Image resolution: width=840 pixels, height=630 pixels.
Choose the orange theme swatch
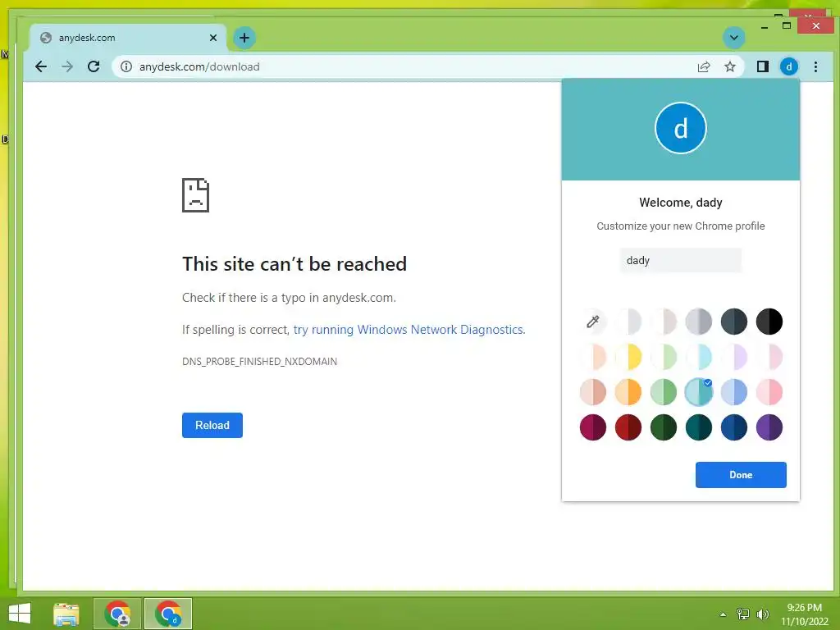[628, 392]
